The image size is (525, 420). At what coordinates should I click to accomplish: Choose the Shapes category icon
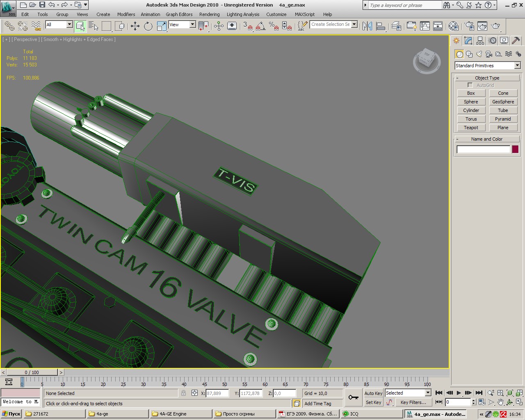pos(469,54)
